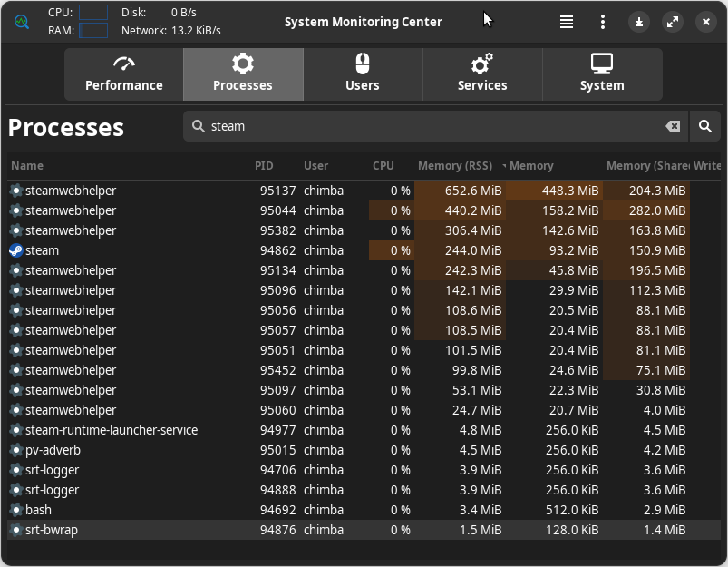Click the expand arrows icon in header

pos(673,22)
